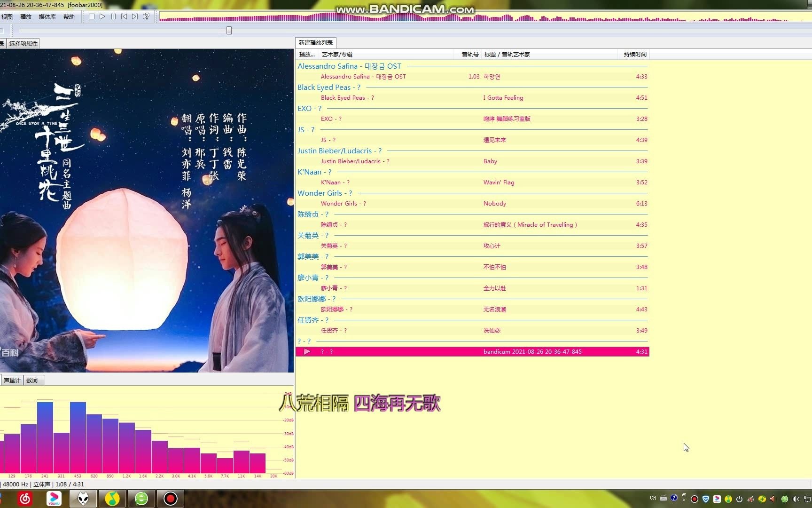The width and height of the screenshot is (812, 508).
Task: Select the Baby track row
Action: 472,161
